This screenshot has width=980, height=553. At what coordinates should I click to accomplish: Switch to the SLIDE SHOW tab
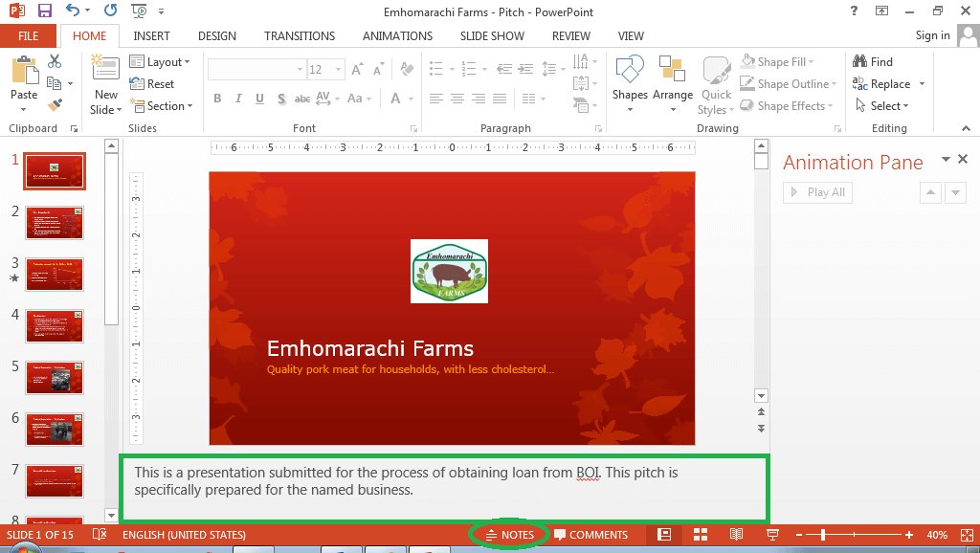tap(492, 35)
